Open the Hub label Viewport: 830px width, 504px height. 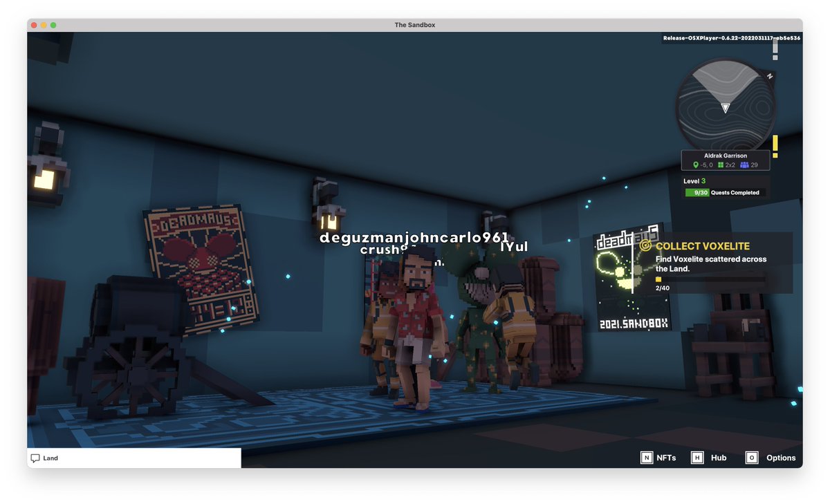pos(719,458)
